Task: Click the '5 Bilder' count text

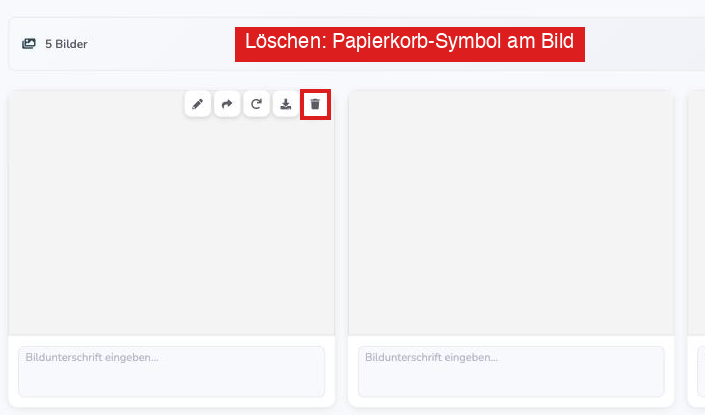Action: point(66,44)
